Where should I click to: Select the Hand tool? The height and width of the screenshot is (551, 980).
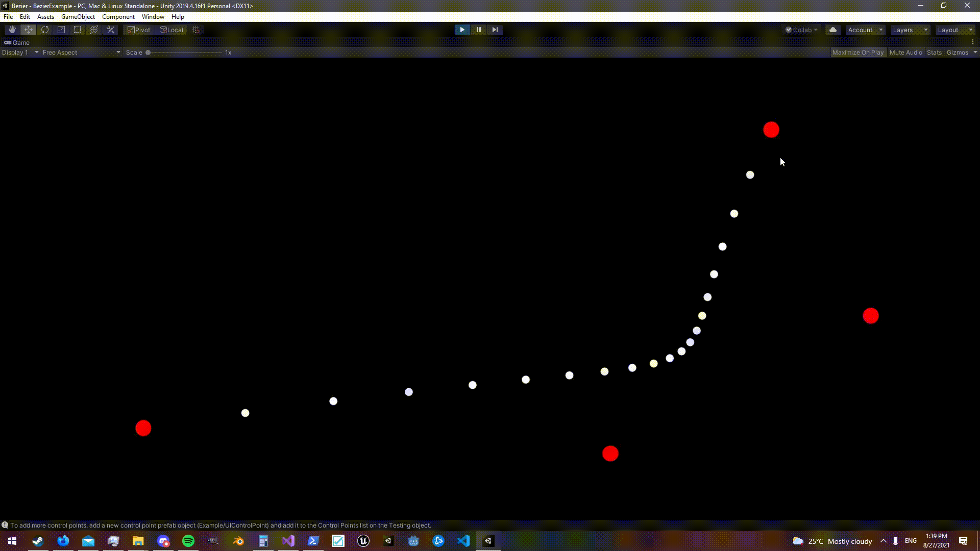click(x=12, y=30)
